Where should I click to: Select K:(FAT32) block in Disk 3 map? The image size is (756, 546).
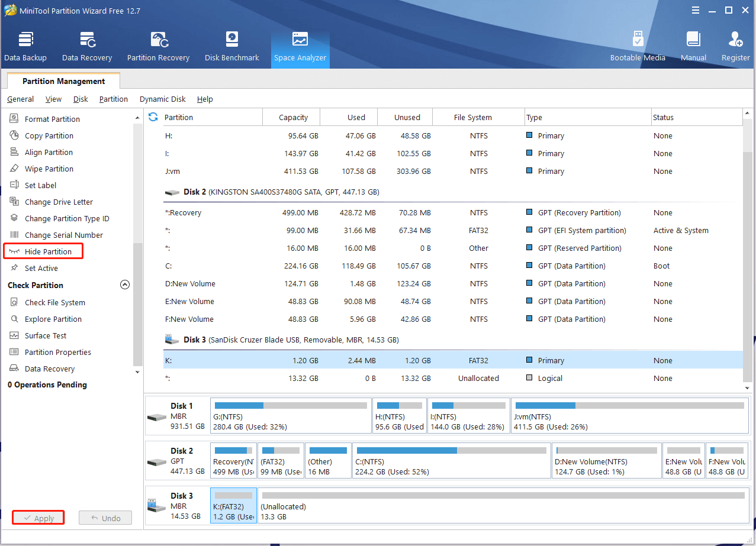coord(233,506)
